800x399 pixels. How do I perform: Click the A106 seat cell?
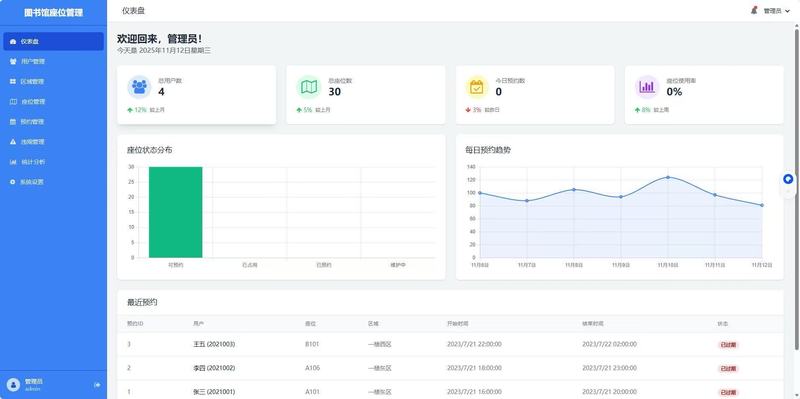(312, 368)
